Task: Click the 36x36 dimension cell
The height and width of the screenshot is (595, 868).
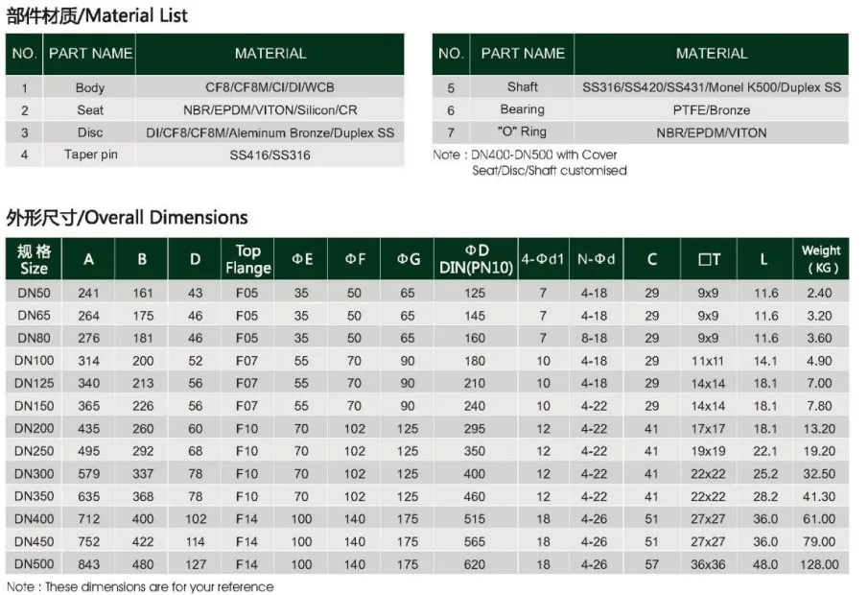Action: click(x=708, y=565)
